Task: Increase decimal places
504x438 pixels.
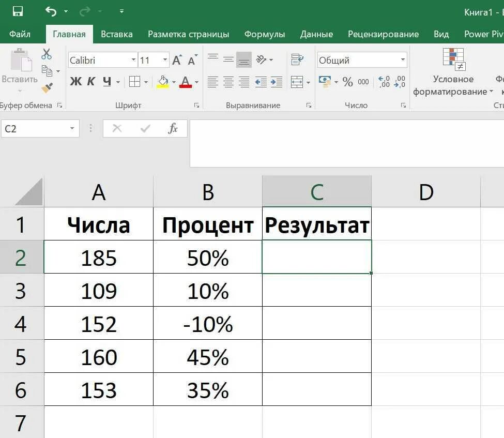Action: pos(384,82)
